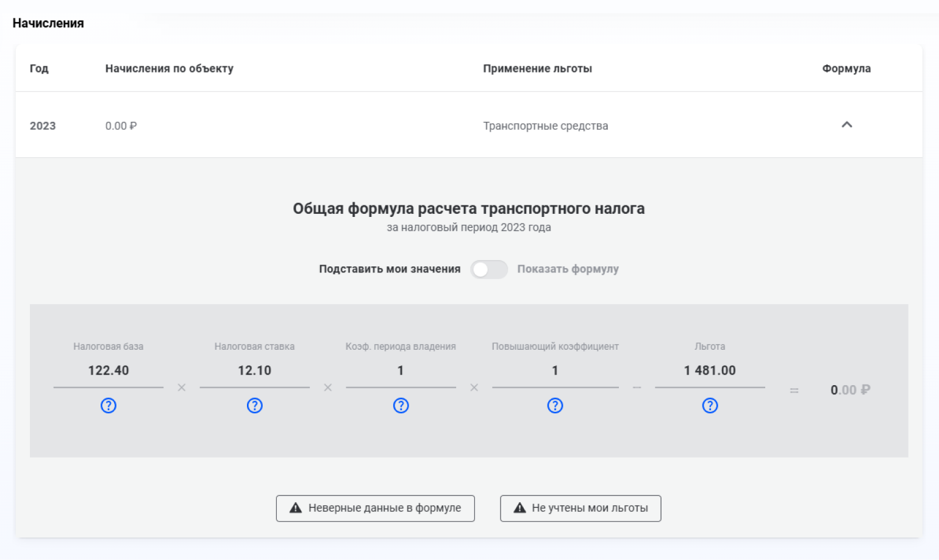Click the Повышающий коэффициент label

tap(555, 347)
